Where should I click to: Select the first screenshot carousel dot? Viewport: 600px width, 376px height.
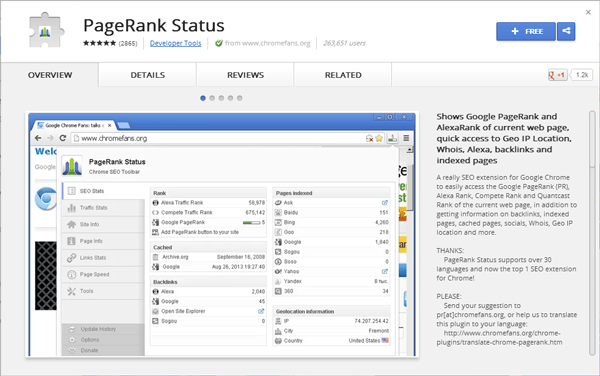click(203, 98)
